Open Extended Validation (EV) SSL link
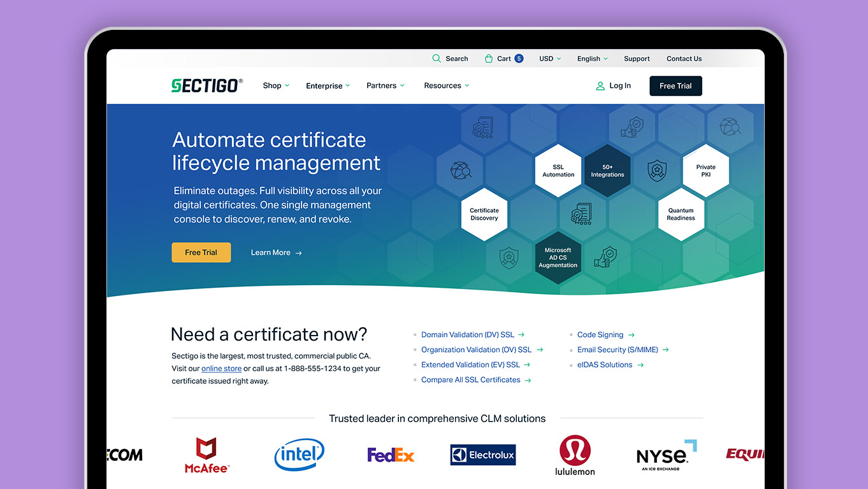 (470, 365)
